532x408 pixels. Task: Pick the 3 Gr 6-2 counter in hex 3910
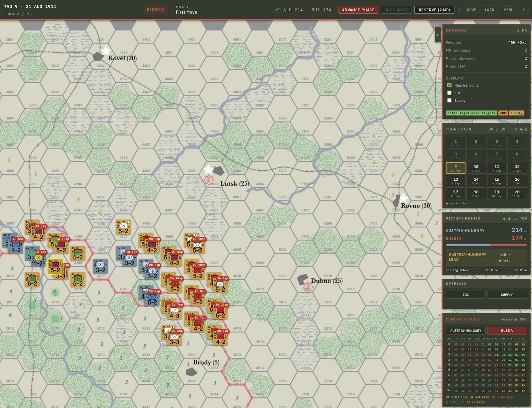pos(32,280)
